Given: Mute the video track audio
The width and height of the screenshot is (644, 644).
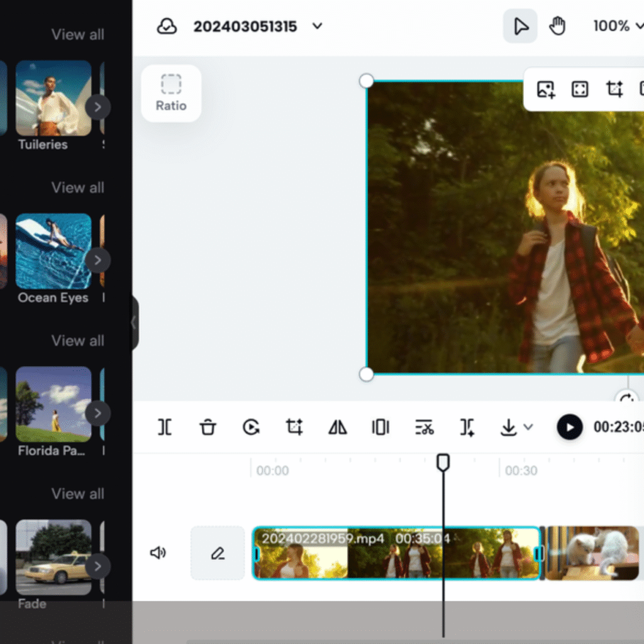Looking at the screenshot, I should 158,553.
